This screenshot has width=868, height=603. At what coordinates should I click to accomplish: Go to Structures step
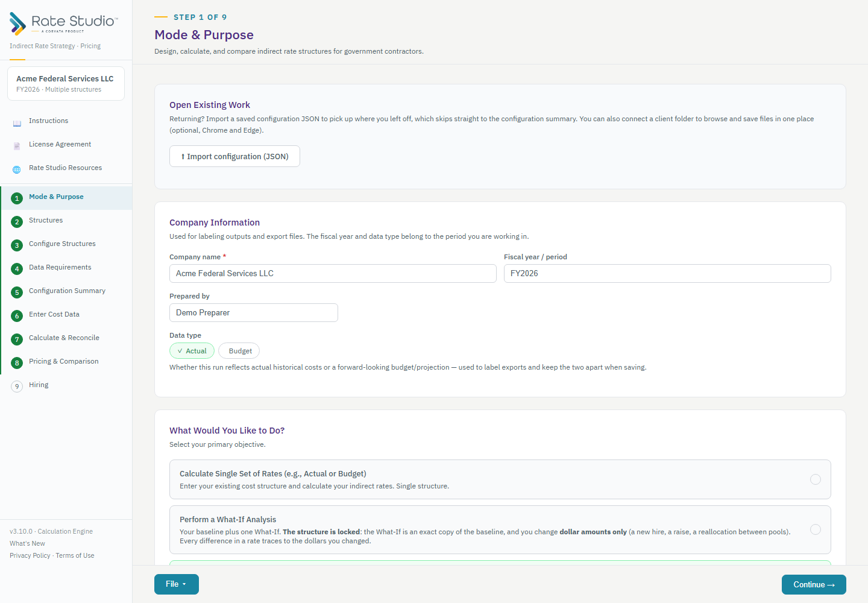pos(66,221)
